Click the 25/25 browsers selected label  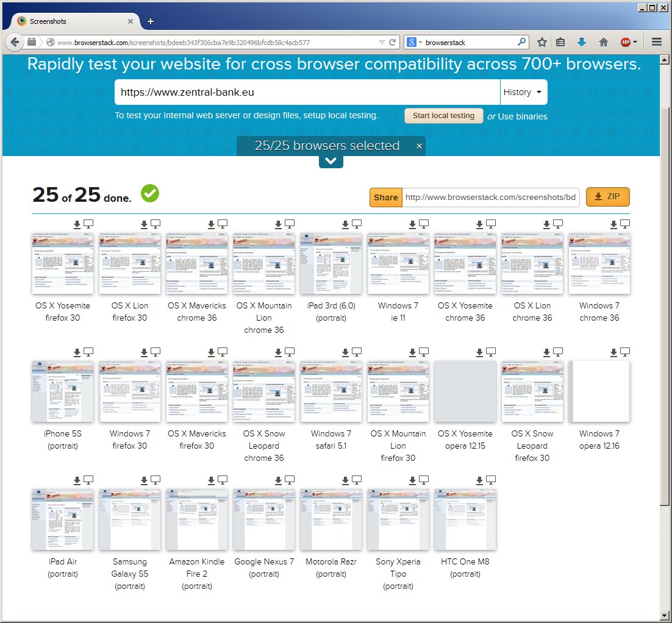pos(327,146)
